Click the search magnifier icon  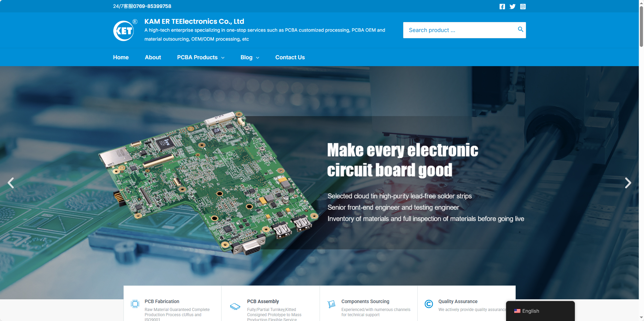point(520,30)
